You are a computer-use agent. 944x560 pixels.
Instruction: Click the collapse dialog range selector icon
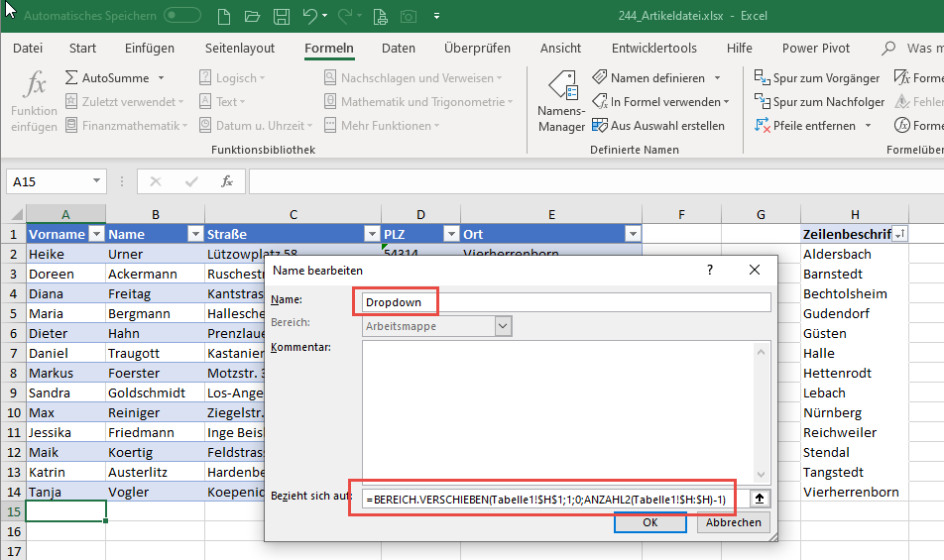click(x=760, y=499)
